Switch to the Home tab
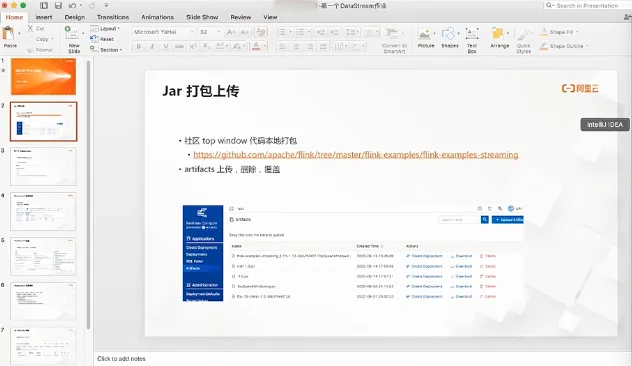The image size is (632, 366). click(x=14, y=17)
